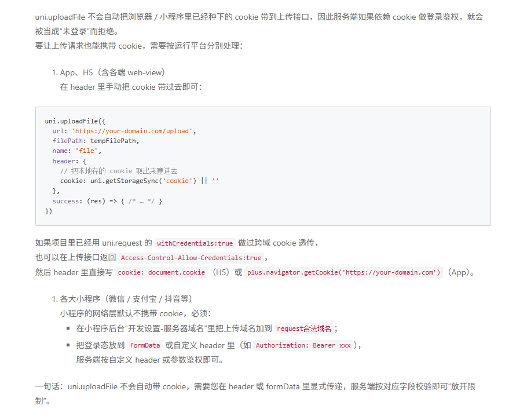This screenshot has height=420, width=505.
Task: Click the request合法域名 highlighted code
Action: coord(304,328)
